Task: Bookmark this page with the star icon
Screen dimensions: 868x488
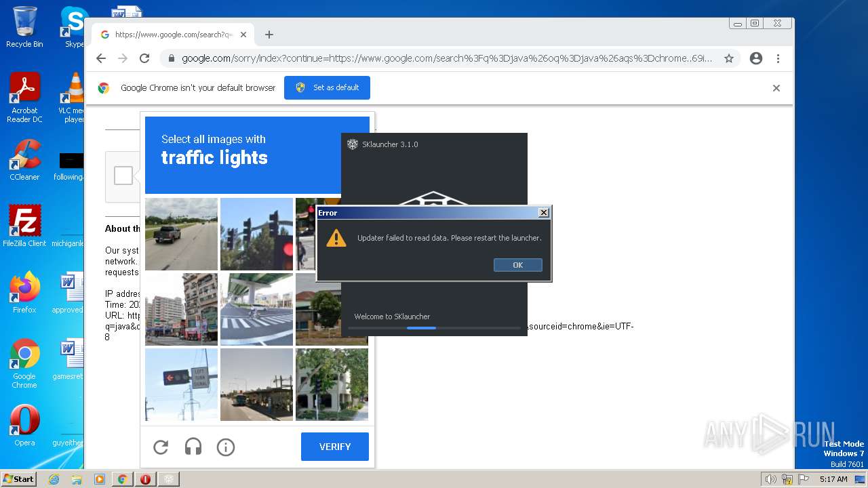Action: (729, 58)
